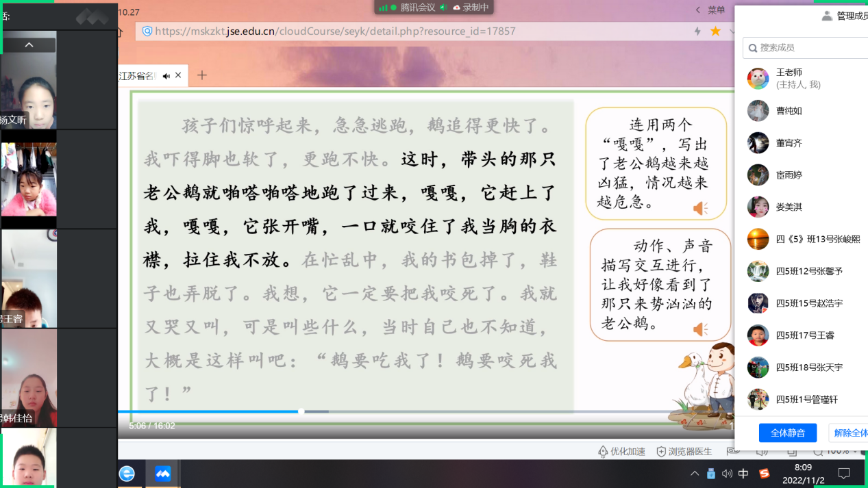868x488 pixels.
Task: Click the Sogou input method tray icon
Action: pyautogui.click(x=765, y=474)
